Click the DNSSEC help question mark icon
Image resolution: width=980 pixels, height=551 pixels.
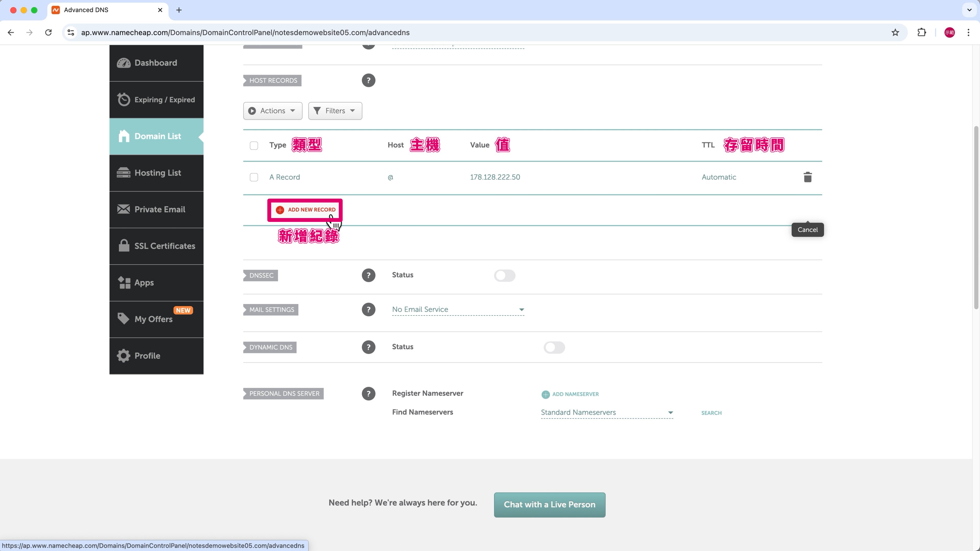368,275
